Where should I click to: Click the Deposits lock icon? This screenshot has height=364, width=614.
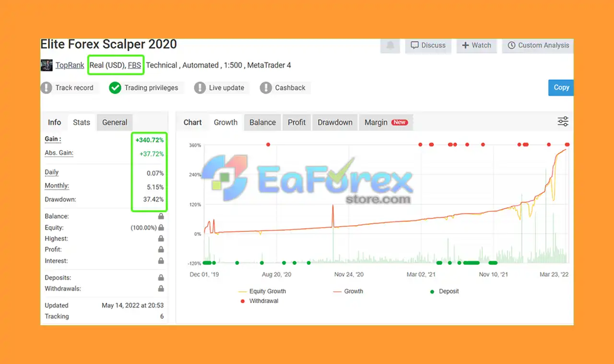(161, 278)
